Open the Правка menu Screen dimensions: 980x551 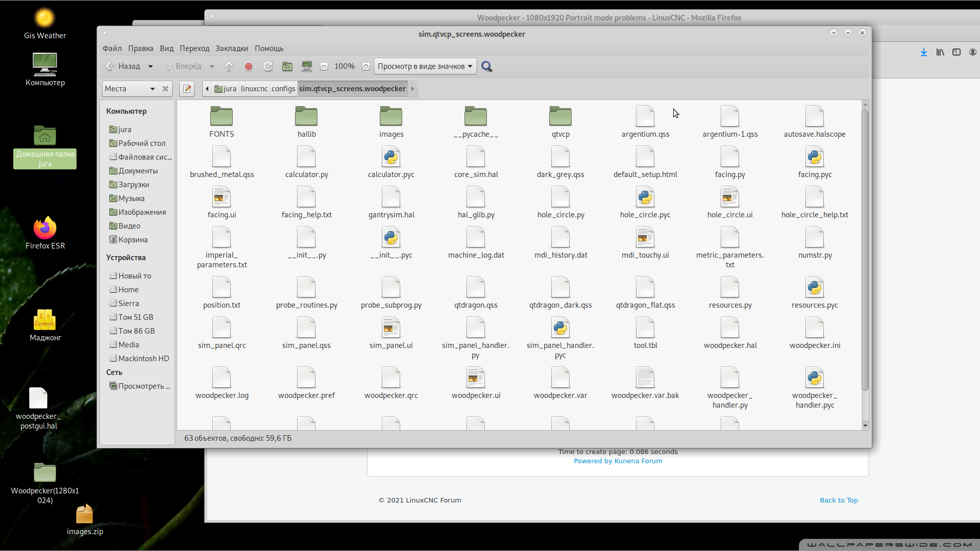pos(140,48)
